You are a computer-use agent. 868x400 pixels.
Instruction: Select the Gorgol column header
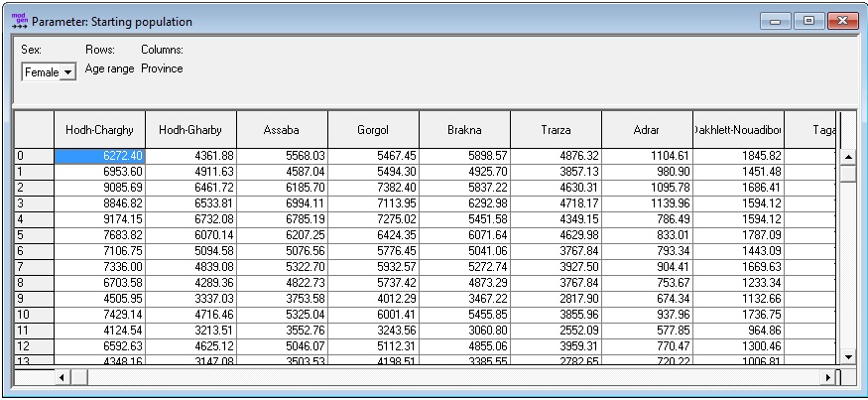click(x=373, y=130)
